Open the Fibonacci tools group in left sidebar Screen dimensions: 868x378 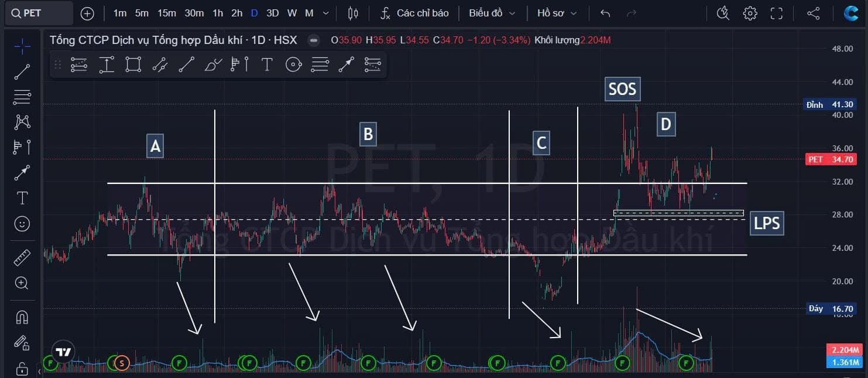tap(22, 97)
